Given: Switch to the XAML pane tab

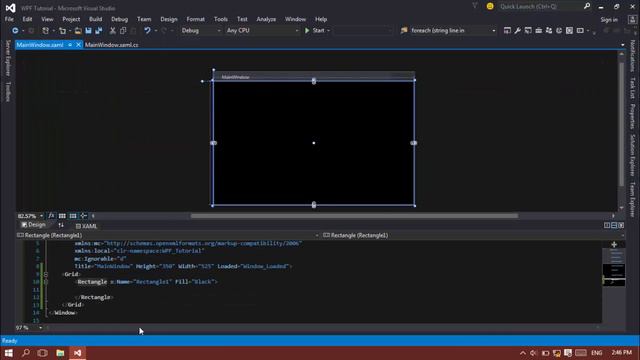Looking at the screenshot, I should coord(87,226).
